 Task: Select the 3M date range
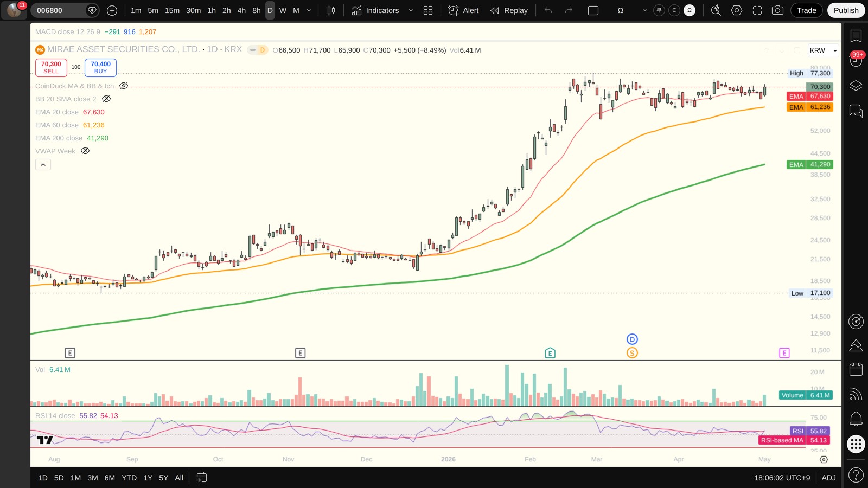(x=93, y=478)
